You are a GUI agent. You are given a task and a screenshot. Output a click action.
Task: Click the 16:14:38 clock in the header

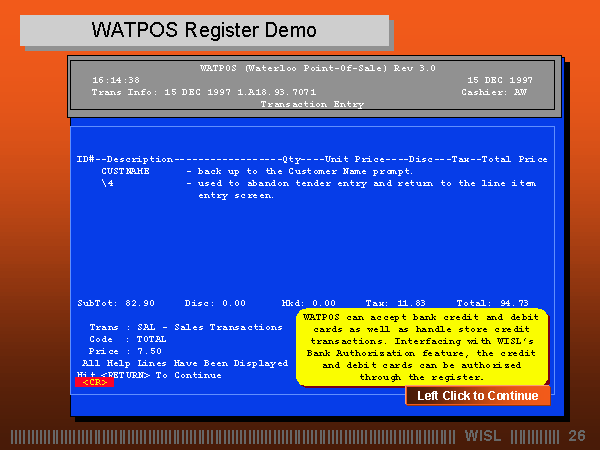116,80
